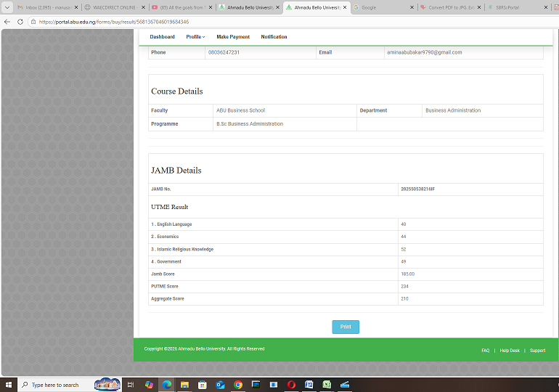Viewport: 559px width, 392px height.
Task: Open Microsoft Edge from the taskbar
Action: tap(167, 385)
